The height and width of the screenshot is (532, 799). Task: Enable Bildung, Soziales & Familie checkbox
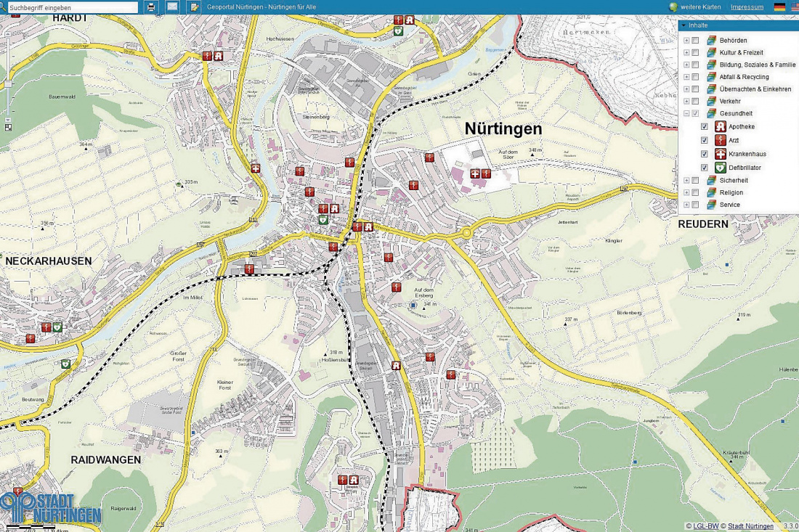(x=696, y=65)
